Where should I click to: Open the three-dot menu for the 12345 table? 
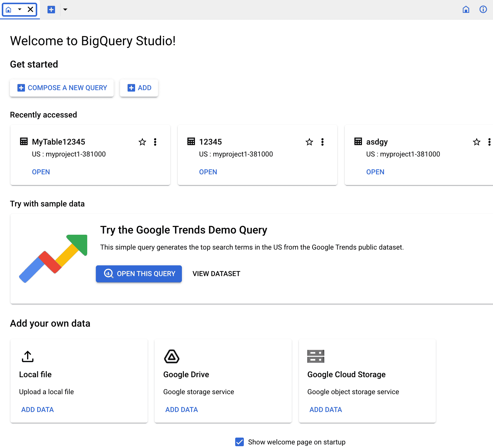322,142
